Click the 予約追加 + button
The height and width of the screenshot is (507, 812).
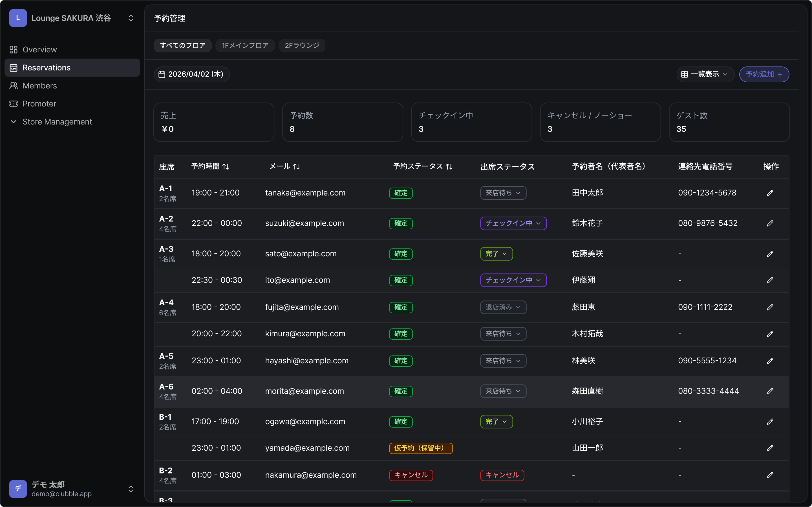click(x=764, y=74)
